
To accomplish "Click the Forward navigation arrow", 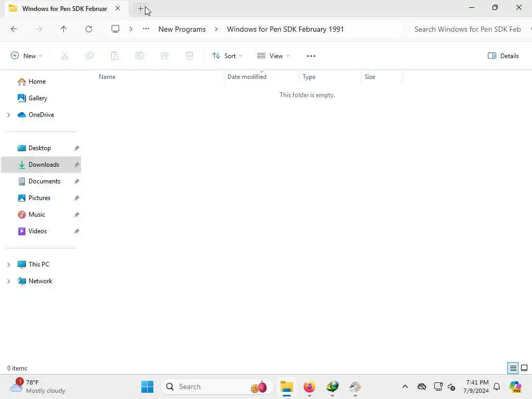I will pyautogui.click(x=39, y=29).
